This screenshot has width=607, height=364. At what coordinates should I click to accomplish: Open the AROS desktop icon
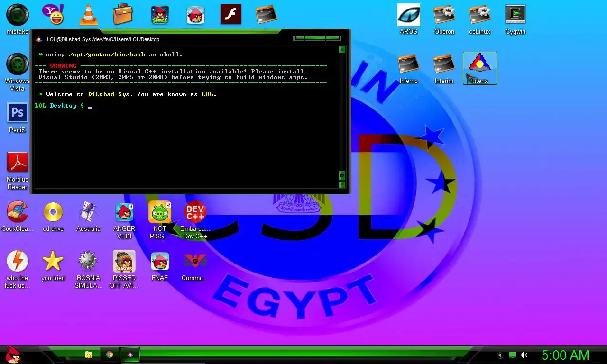tap(409, 19)
